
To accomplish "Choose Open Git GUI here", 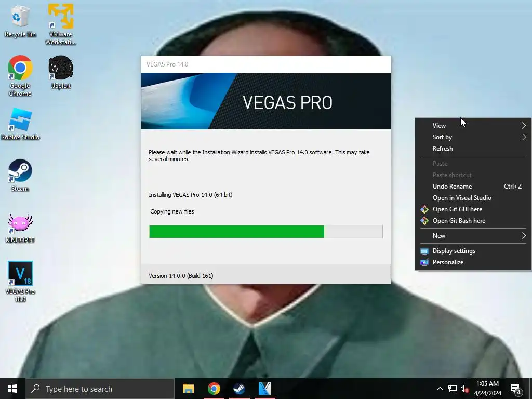I will [473, 209].
